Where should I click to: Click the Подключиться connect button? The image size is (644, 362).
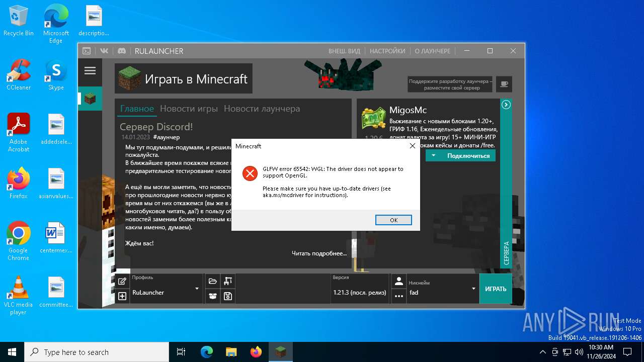tap(468, 156)
